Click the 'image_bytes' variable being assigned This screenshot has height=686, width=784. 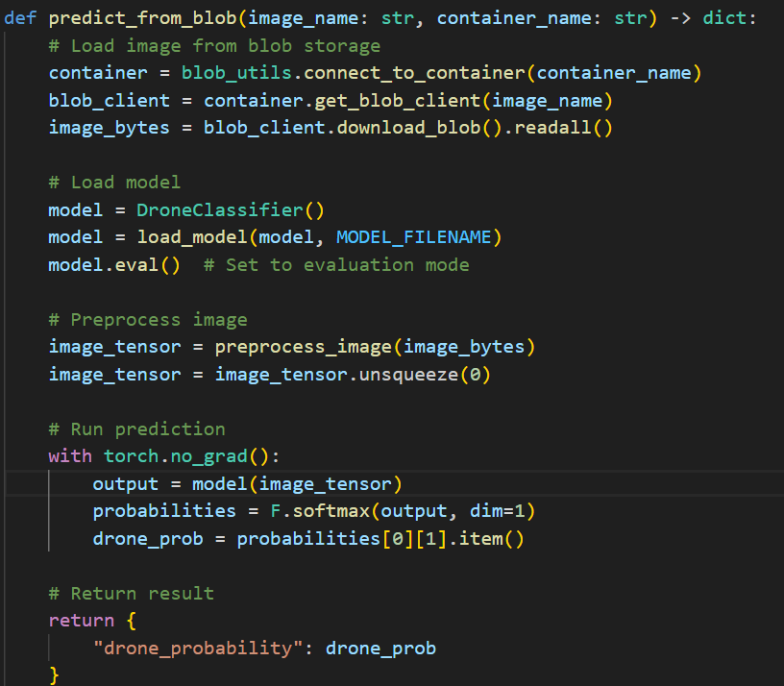coord(109,128)
